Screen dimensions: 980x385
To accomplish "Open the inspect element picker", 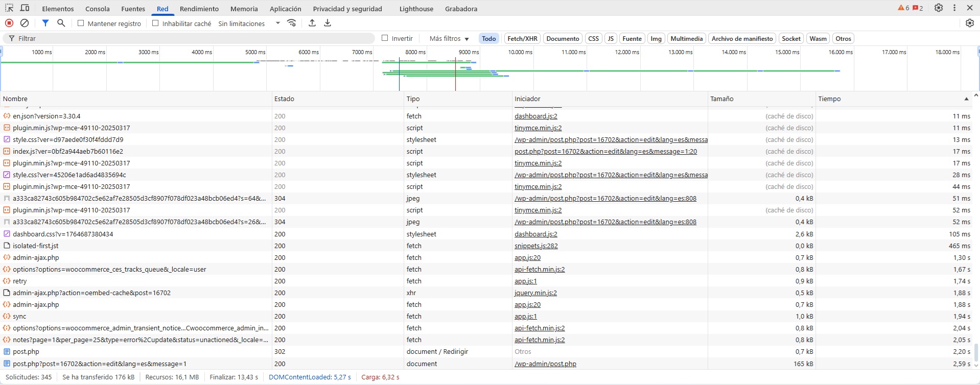I will tap(9, 8).
